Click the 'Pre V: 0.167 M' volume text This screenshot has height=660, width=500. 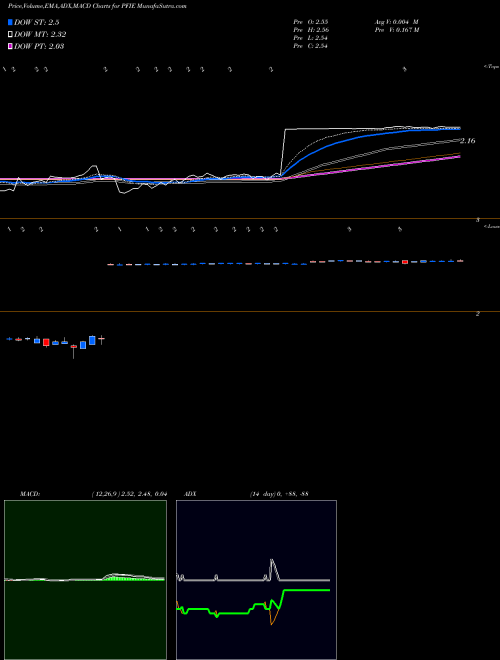pos(396,29)
